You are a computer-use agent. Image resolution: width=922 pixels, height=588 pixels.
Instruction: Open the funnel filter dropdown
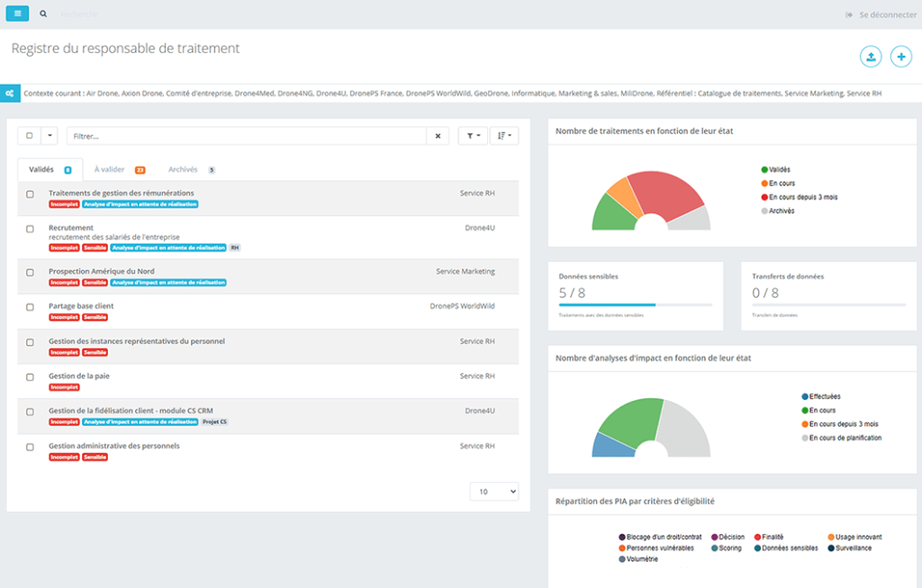(472, 136)
